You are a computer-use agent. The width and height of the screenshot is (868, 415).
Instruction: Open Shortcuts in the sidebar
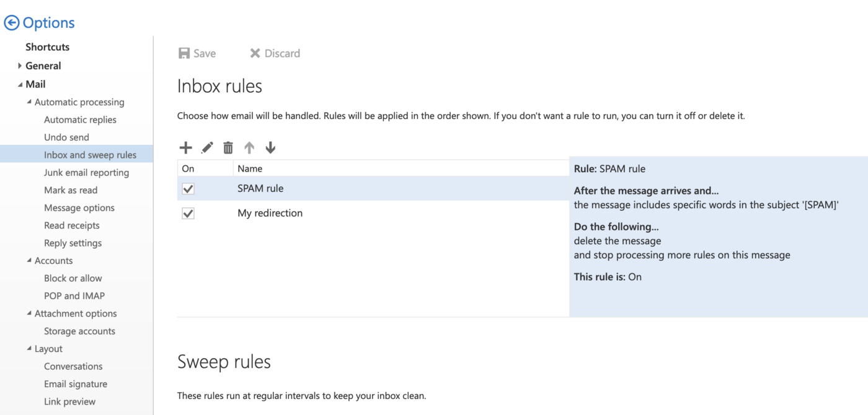pos(47,47)
